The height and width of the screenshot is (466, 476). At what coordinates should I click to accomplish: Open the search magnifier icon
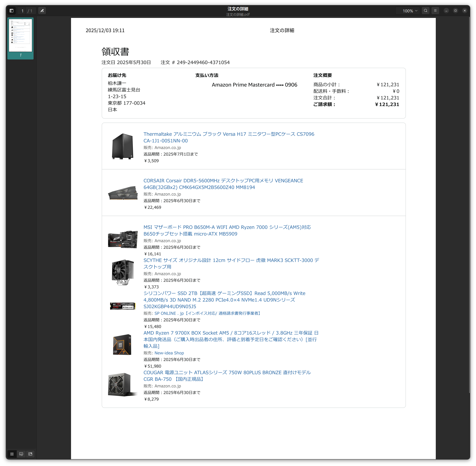(425, 11)
